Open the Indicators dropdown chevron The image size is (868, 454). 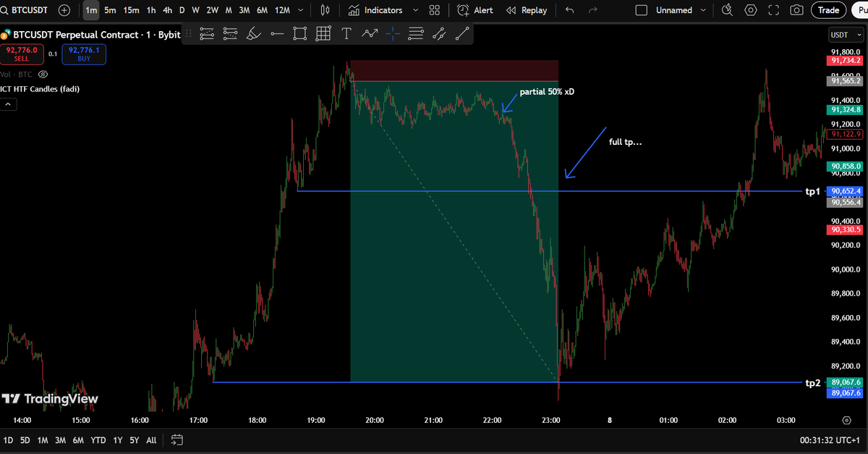415,10
